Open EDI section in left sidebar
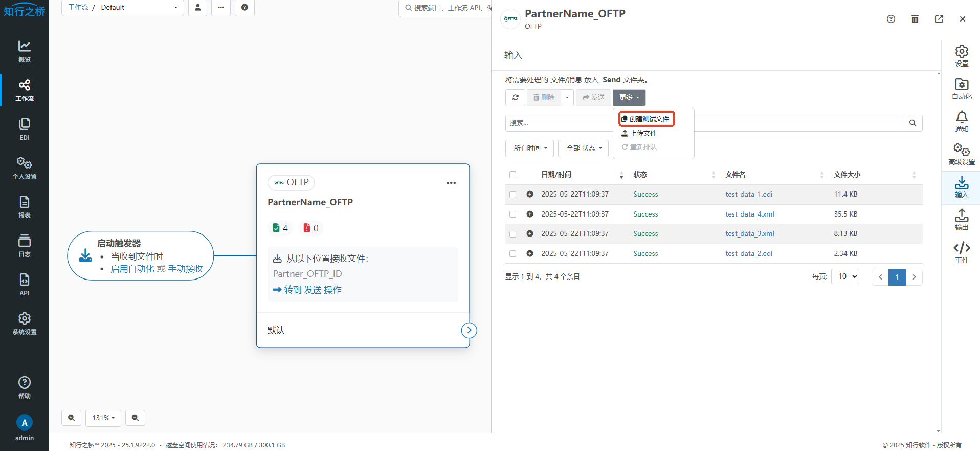980x451 pixels. tap(25, 129)
